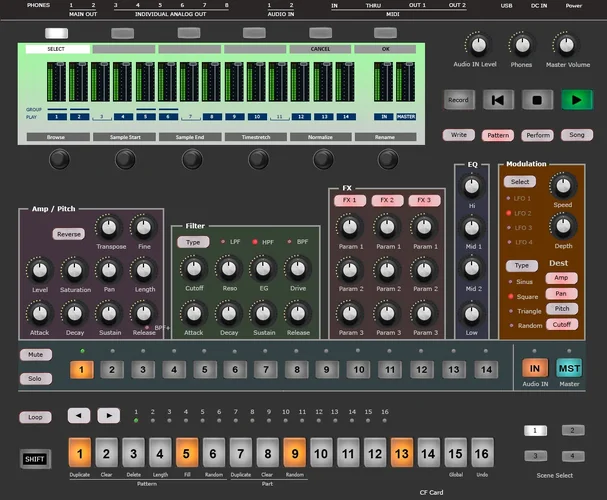Switch to Pattern mode
This screenshot has width=607, height=500.
pos(498,135)
